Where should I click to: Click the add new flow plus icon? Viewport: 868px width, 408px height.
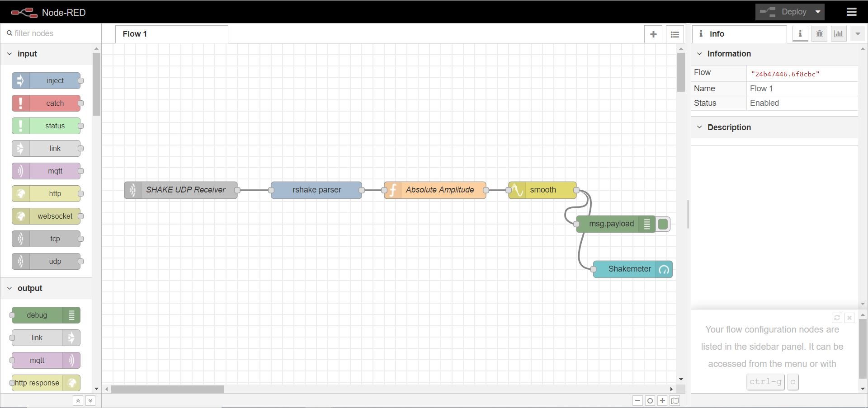pos(653,34)
